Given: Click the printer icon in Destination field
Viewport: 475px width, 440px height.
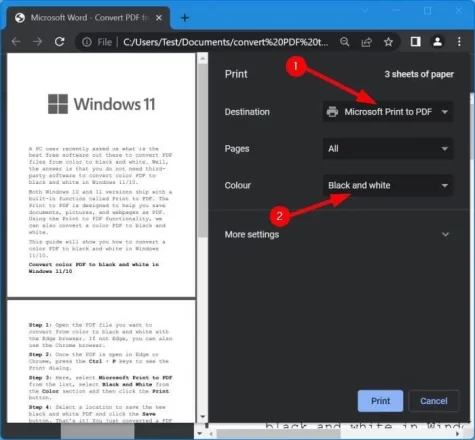Looking at the screenshot, I should coord(332,112).
